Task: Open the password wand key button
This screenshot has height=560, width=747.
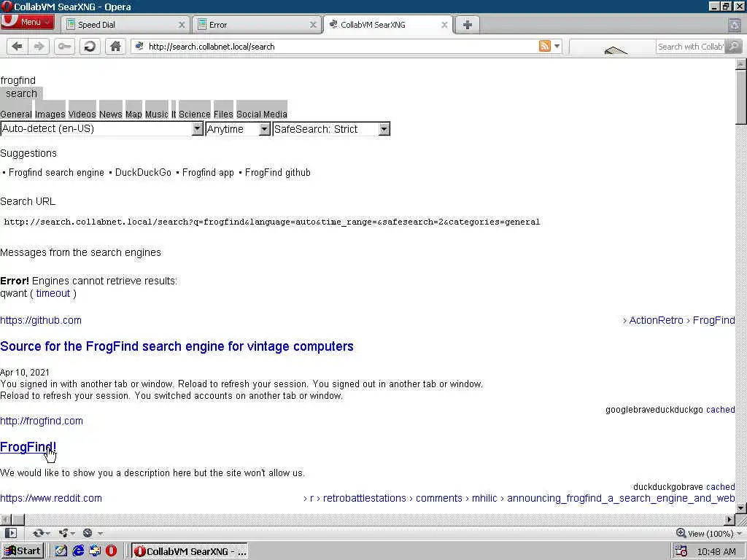Action: coord(64,47)
